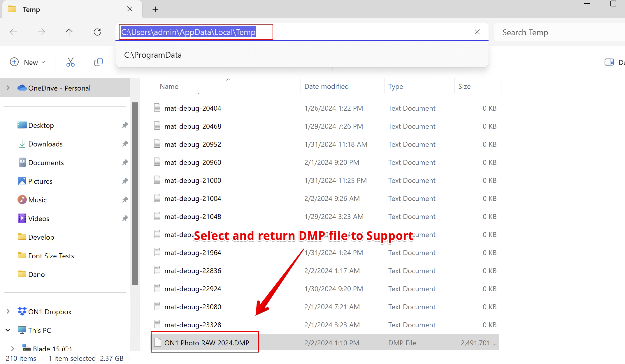Unpin Desktop via its pin icon
625x364 pixels.
click(125, 125)
